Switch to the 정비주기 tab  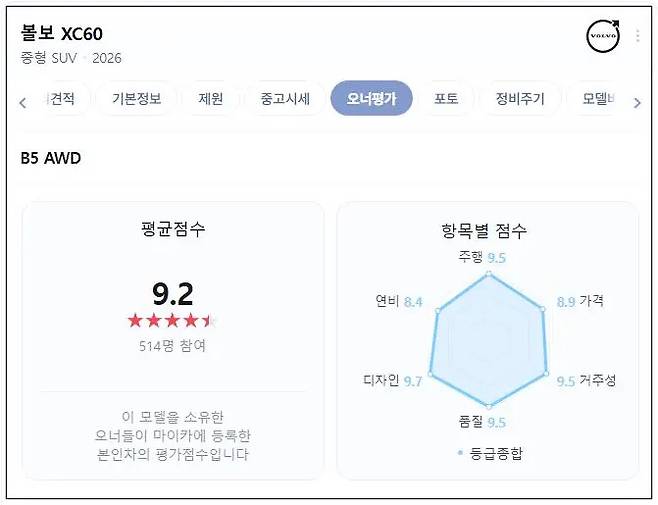(520, 99)
